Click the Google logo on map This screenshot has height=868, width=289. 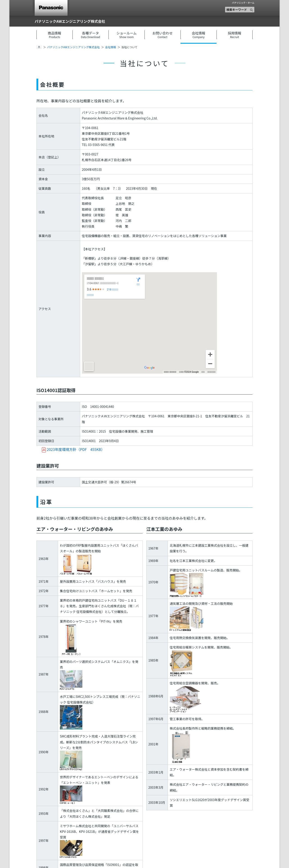(x=149, y=368)
